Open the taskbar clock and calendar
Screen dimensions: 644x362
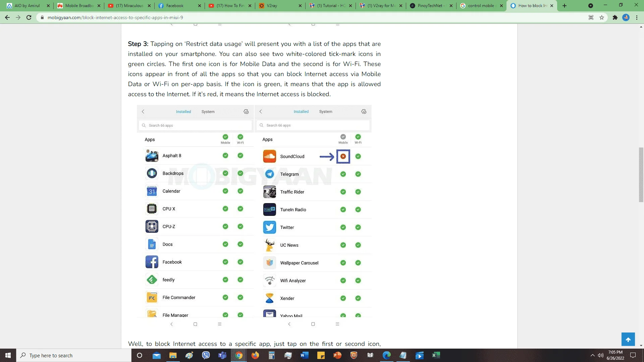pos(615,355)
